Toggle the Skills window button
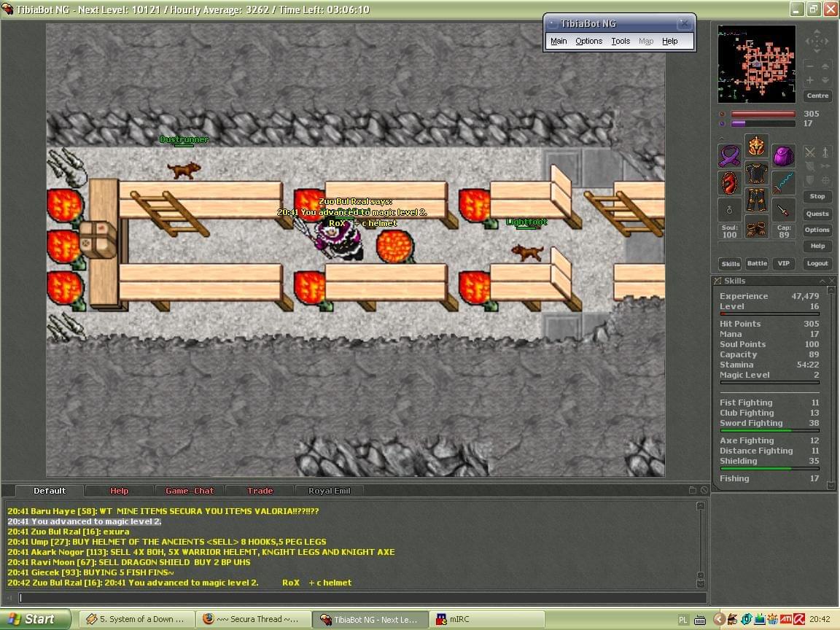The width and height of the screenshot is (840, 630). [730, 263]
